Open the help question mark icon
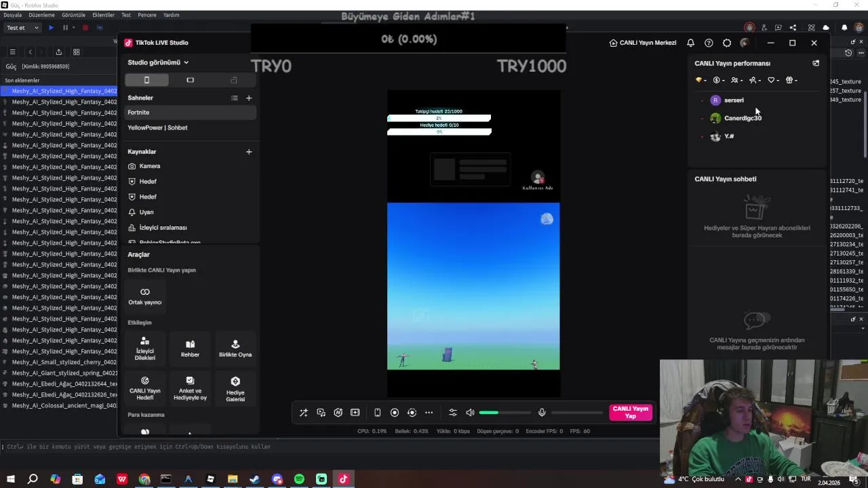The width and height of the screenshot is (868, 488). point(709,43)
